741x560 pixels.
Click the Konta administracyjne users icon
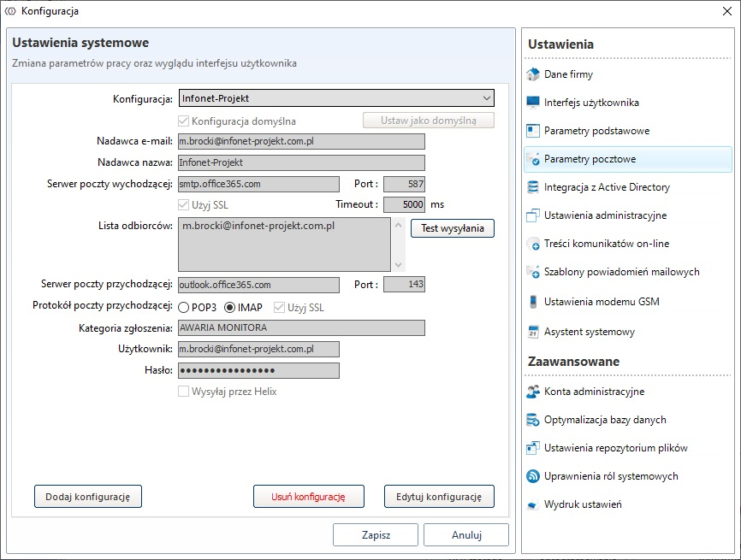point(533,392)
